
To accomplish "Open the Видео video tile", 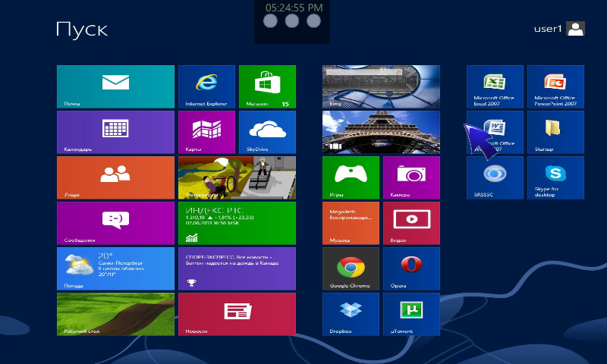I will click(x=411, y=223).
